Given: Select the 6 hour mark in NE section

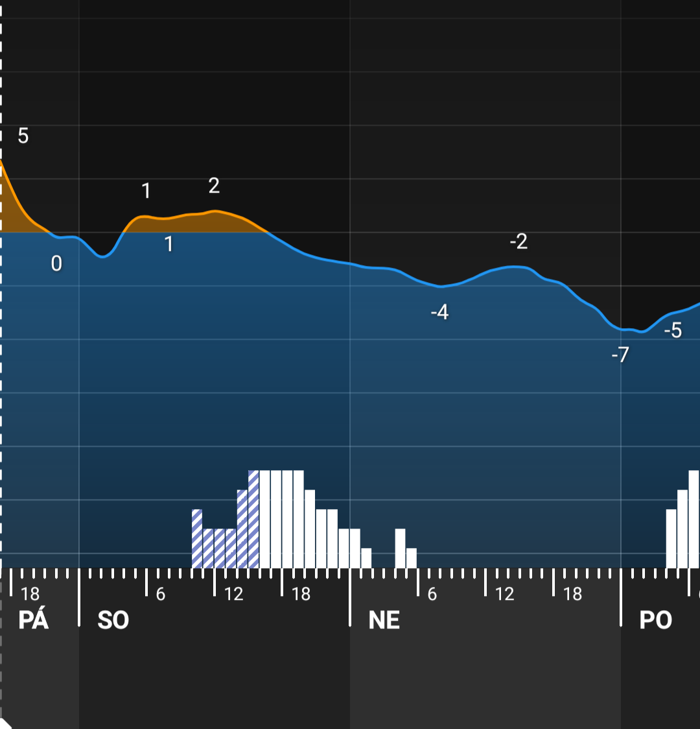Looking at the screenshot, I should (x=432, y=594).
